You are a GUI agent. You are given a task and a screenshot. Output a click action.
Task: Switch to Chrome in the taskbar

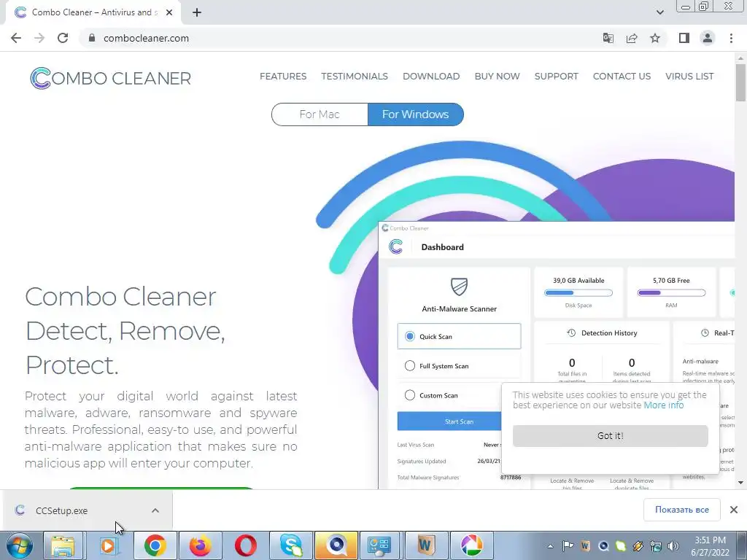tap(155, 545)
